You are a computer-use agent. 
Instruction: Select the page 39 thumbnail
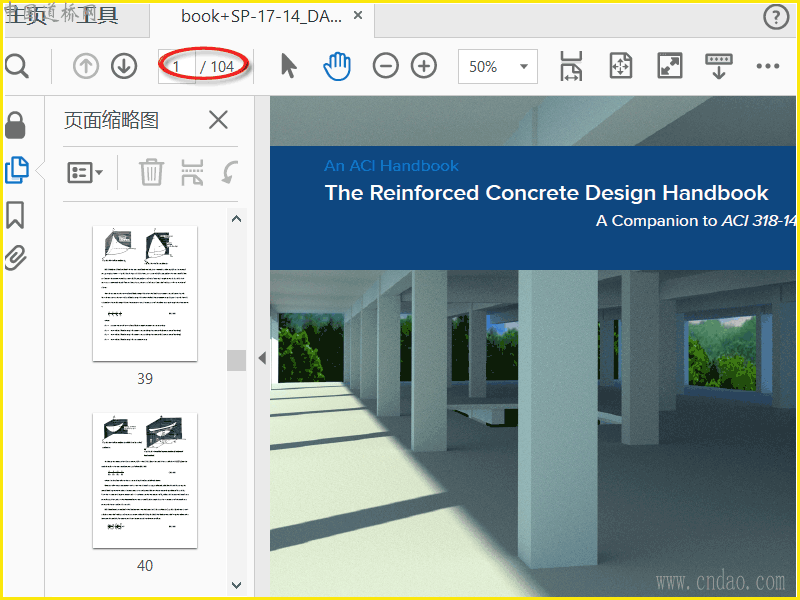tap(145, 293)
